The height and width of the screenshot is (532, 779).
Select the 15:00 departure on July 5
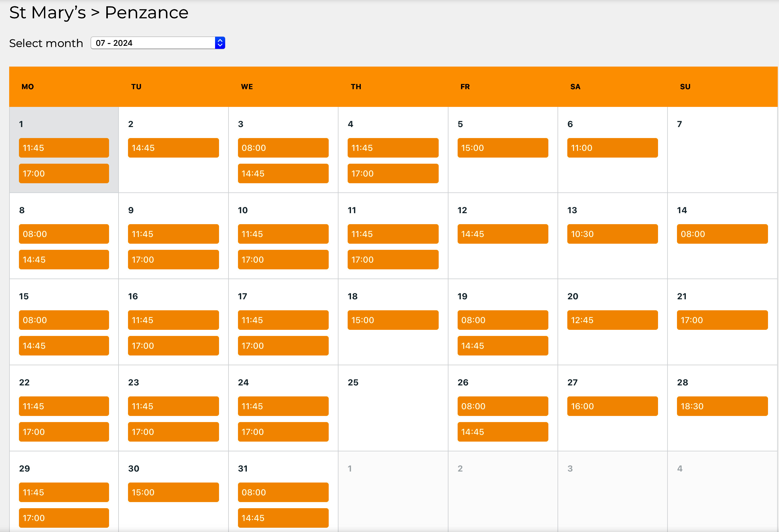[x=503, y=148]
